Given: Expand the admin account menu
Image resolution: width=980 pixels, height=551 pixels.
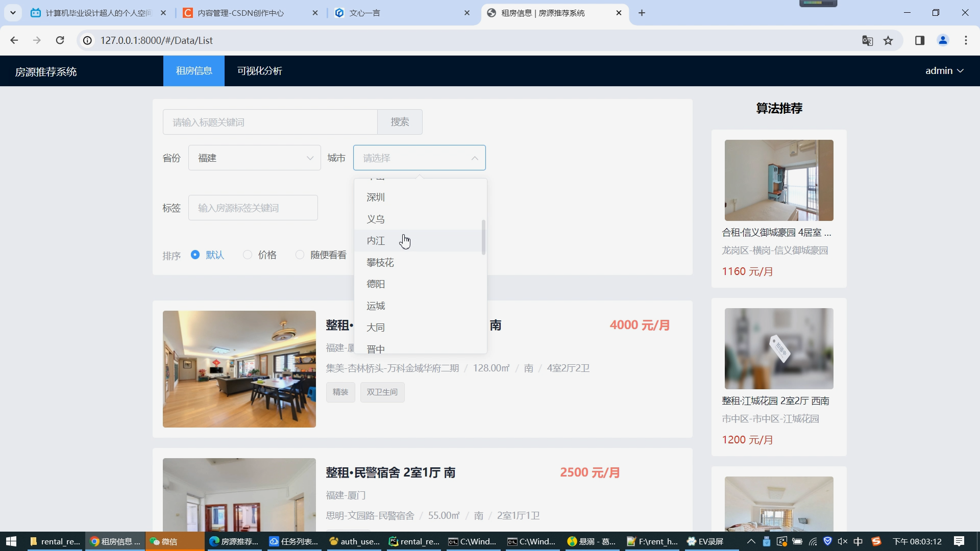Looking at the screenshot, I should pos(943,70).
